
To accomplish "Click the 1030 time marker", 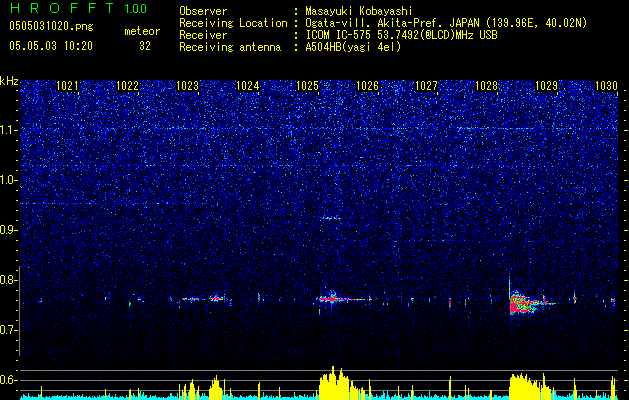I will tap(606, 86).
